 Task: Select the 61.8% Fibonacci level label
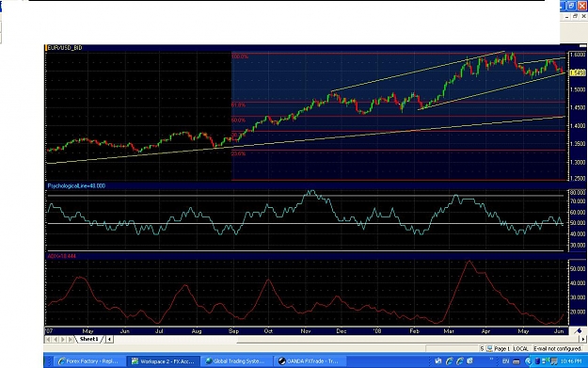239,105
